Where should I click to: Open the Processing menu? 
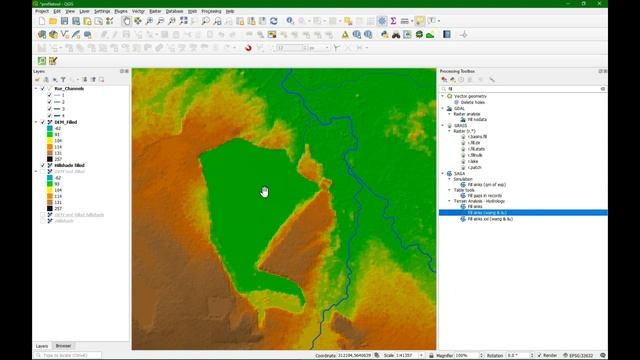pyautogui.click(x=211, y=11)
